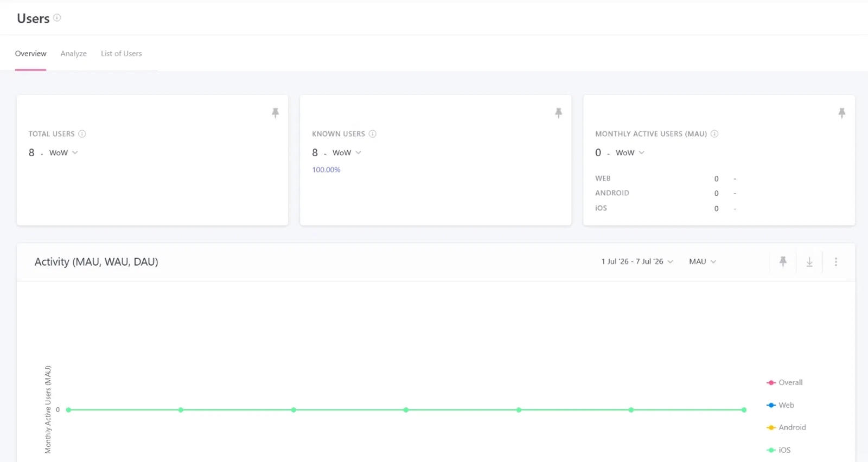Click the info icon next to Users title
Screen dimensions: 868x462
pyautogui.click(x=57, y=17)
